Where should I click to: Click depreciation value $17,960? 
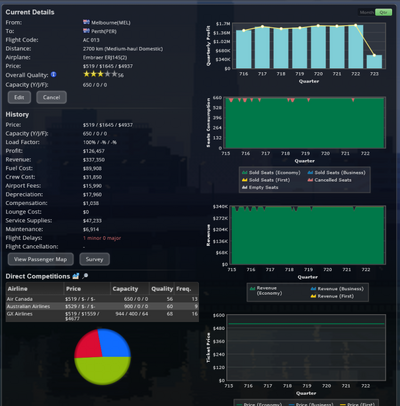coord(92,194)
